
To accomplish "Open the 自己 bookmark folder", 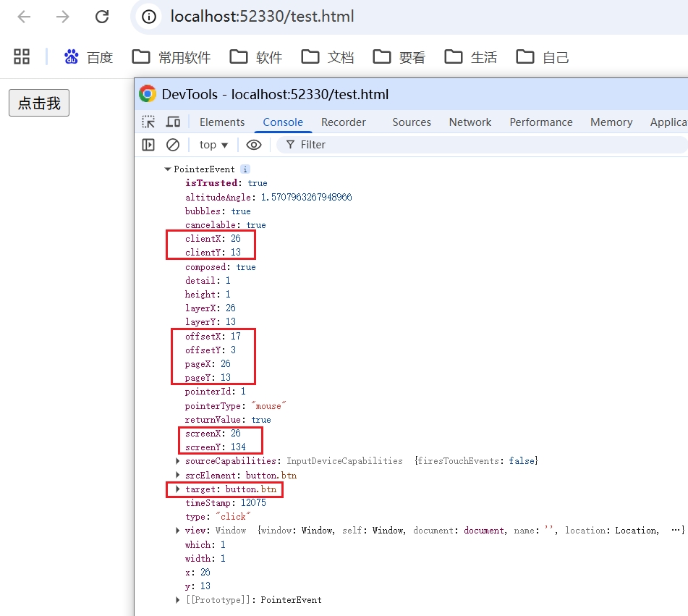I will 543,57.
